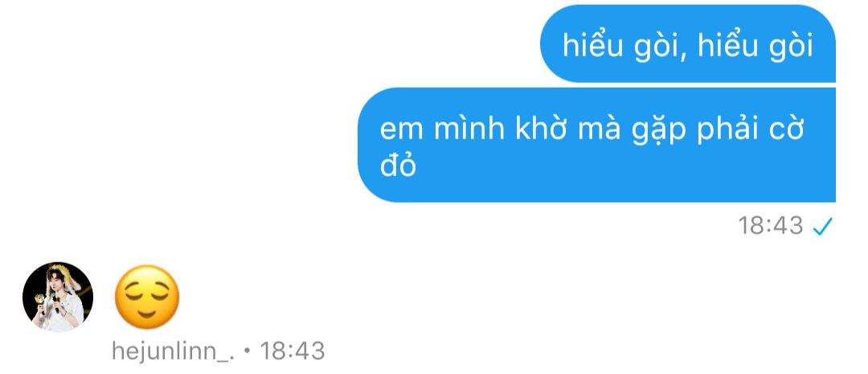Click the word "em" starting the message
This screenshot has width=868, height=374.
click(x=402, y=131)
